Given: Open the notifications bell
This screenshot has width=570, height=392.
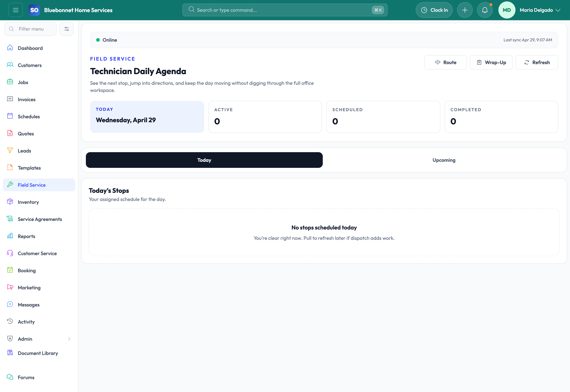Looking at the screenshot, I should (x=484, y=10).
